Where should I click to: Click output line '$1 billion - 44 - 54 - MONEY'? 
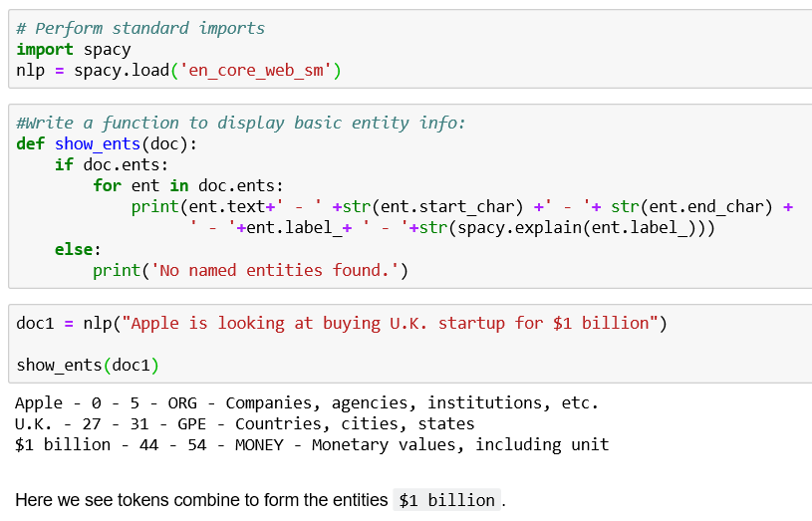pos(312,445)
